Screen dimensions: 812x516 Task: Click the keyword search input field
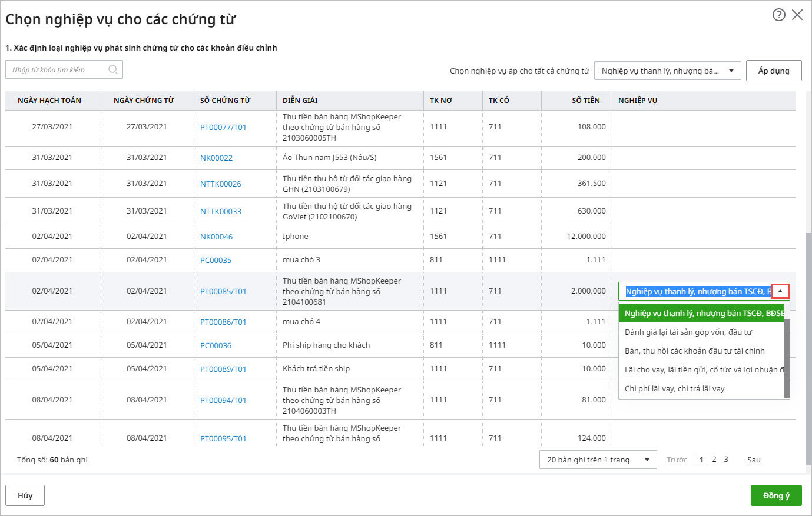[58, 69]
